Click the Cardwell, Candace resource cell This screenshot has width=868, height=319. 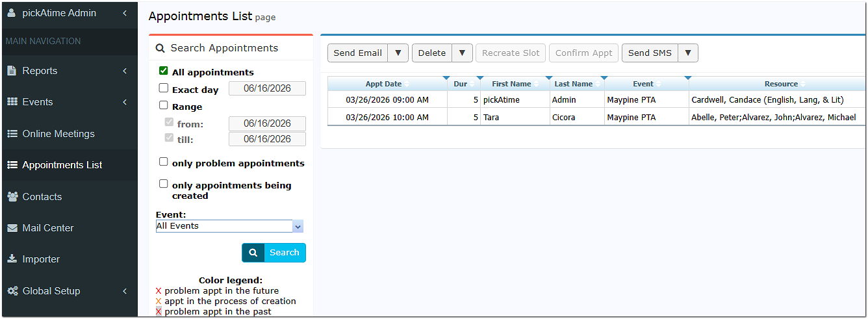[776, 100]
